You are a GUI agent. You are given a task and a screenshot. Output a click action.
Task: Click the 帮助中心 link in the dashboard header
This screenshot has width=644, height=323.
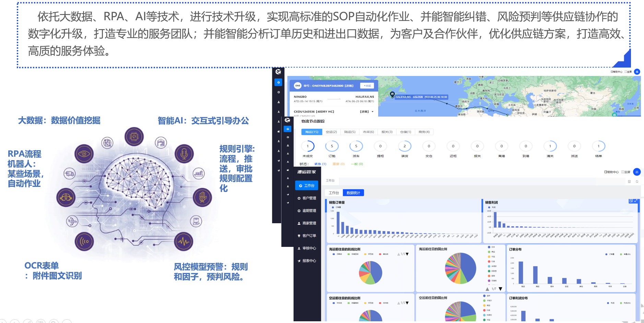[x=611, y=172]
